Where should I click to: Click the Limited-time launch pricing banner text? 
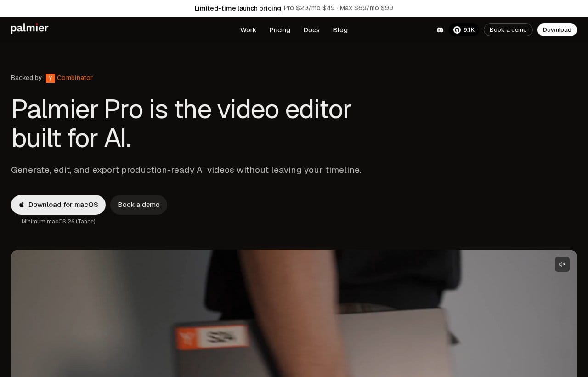pos(238,8)
